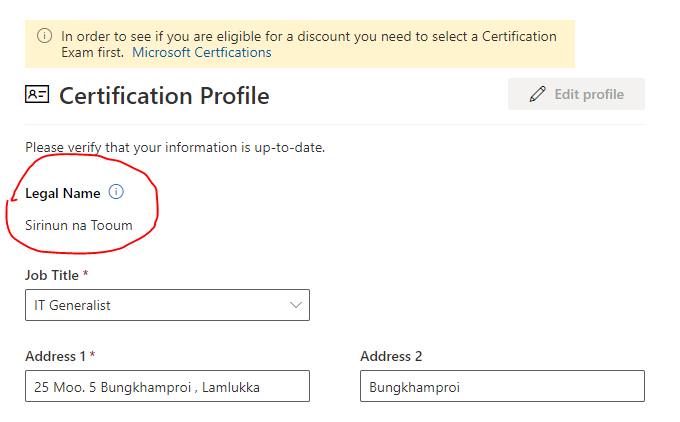Viewport: 680px width, 422px height.
Task: Open the Job Title IT Generalist dropdown
Action: (x=167, y=305)
